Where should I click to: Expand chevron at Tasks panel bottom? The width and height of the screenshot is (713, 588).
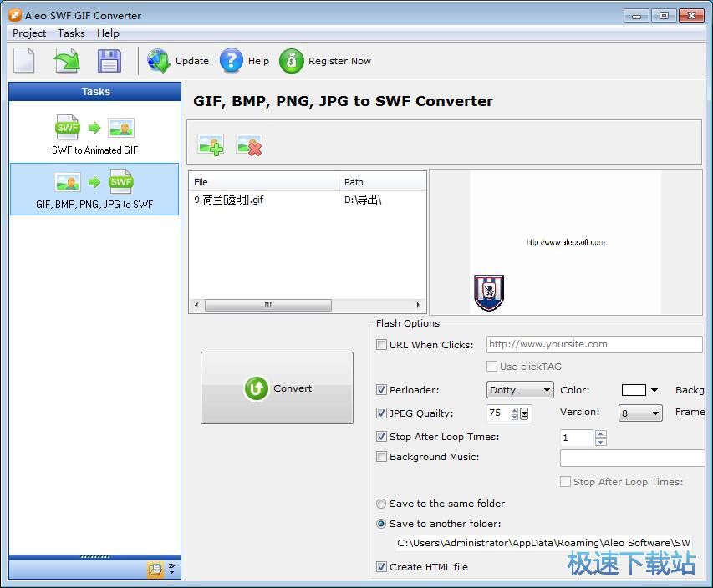[x=172, y=569]
